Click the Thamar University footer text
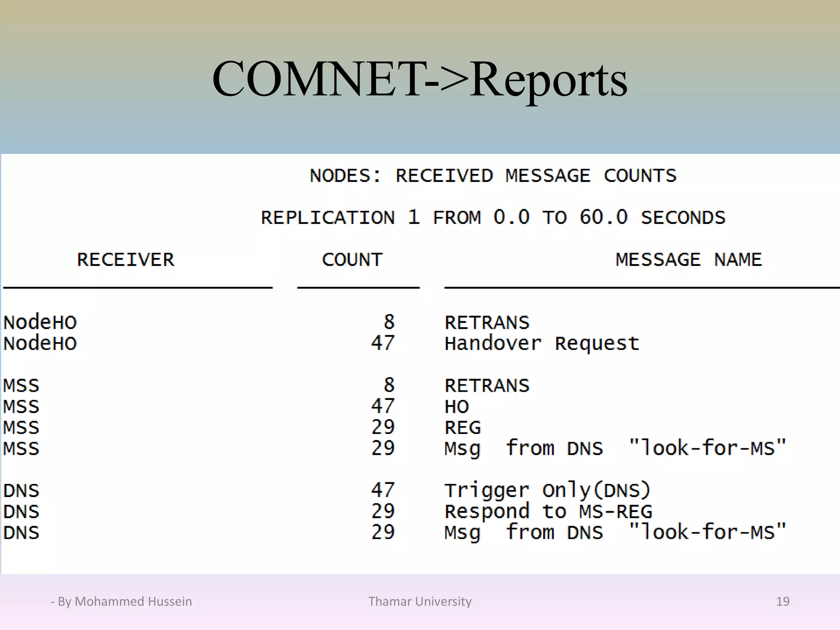 (420, 601)
